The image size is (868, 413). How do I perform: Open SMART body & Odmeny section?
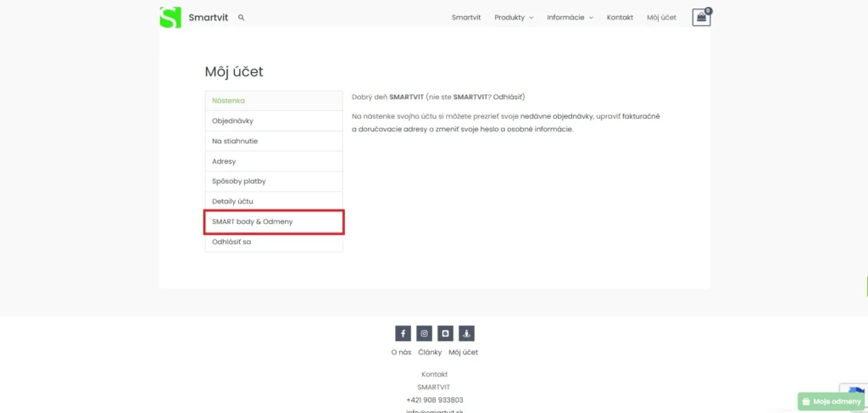(274, 221)
